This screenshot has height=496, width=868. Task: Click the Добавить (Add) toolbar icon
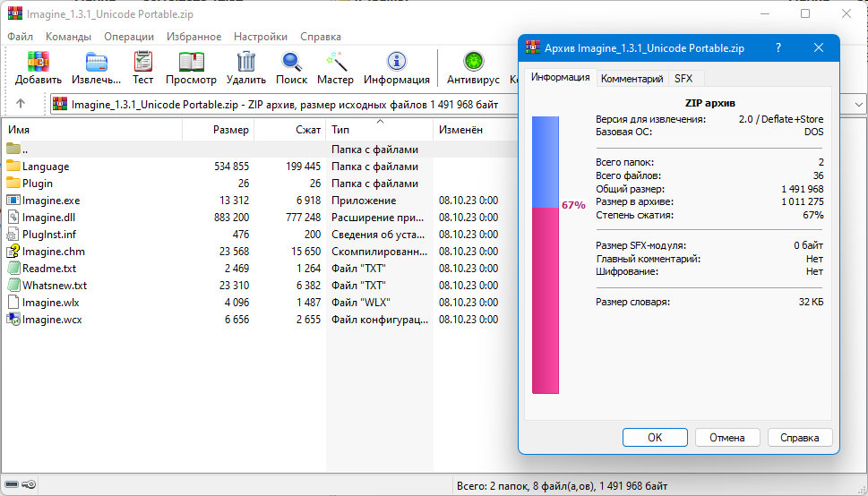click(39, 62)
